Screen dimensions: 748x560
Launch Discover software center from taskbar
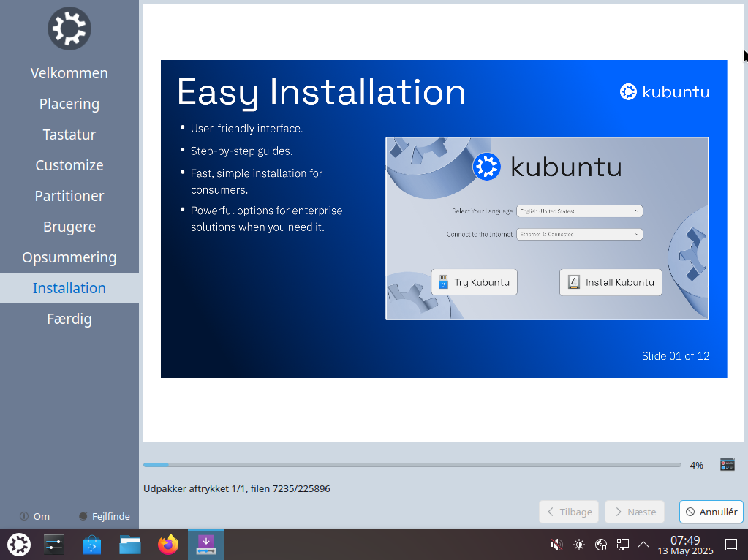pyautogui.click(x=92, y=544)
